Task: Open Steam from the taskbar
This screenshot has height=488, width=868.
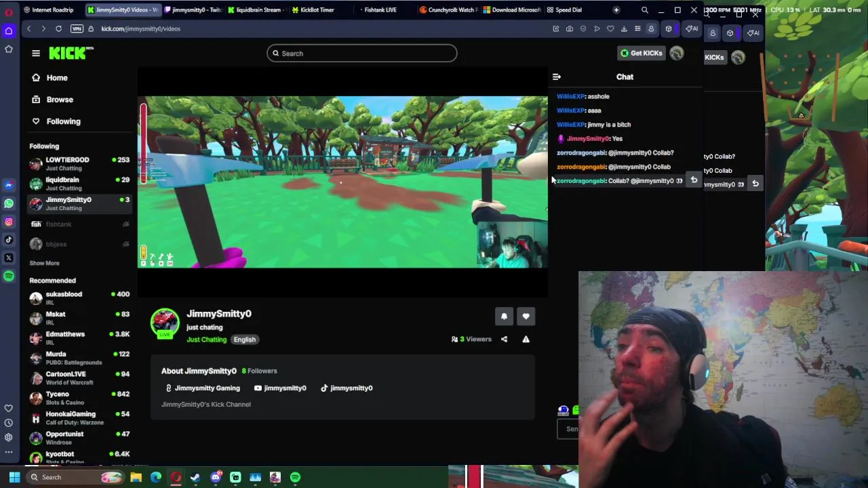Action: point(195,477)
